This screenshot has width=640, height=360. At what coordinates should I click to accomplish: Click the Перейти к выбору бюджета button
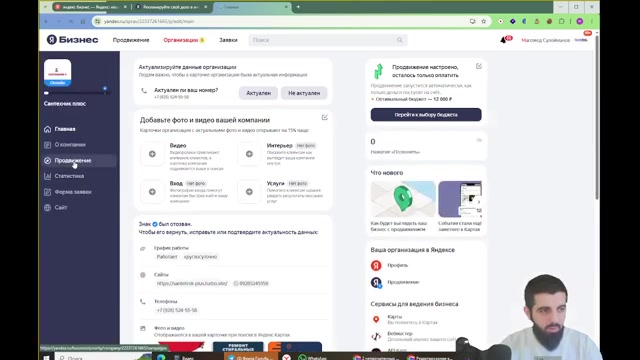tap(426, 115)
